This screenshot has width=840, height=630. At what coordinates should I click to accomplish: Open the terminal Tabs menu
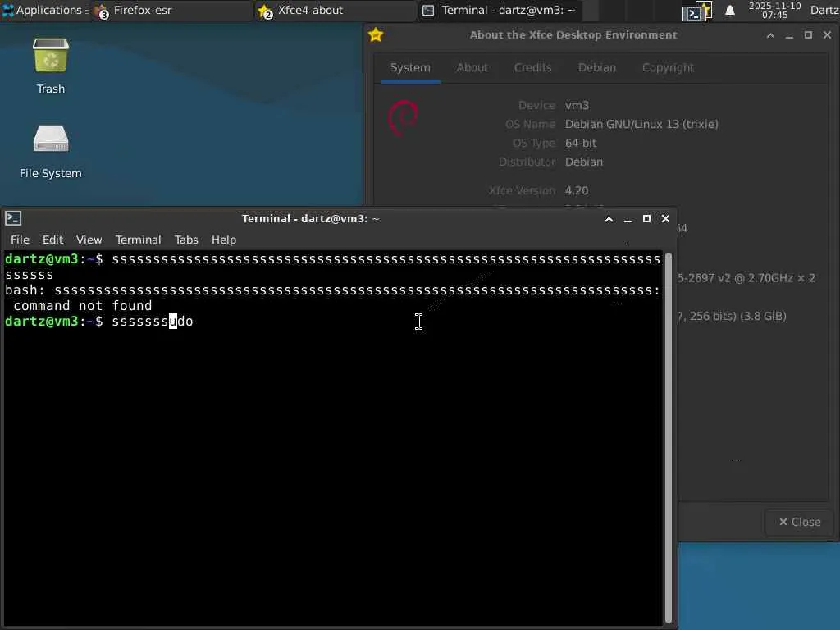pyautogui.click(x=186, y=240)
